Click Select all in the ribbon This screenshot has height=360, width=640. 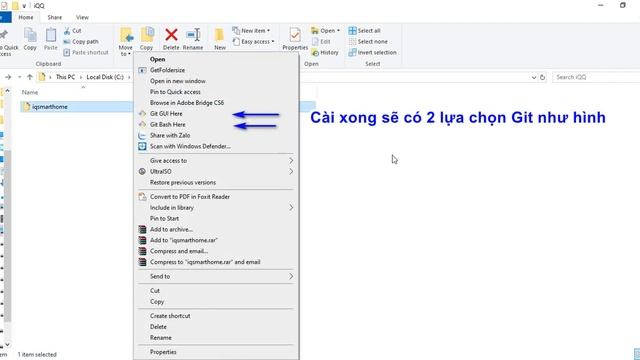click(x=364, y=31)
